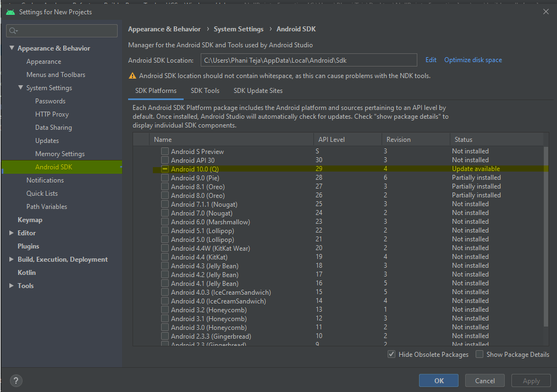
Task: Expand the Editor settings section
Action: 12,233
